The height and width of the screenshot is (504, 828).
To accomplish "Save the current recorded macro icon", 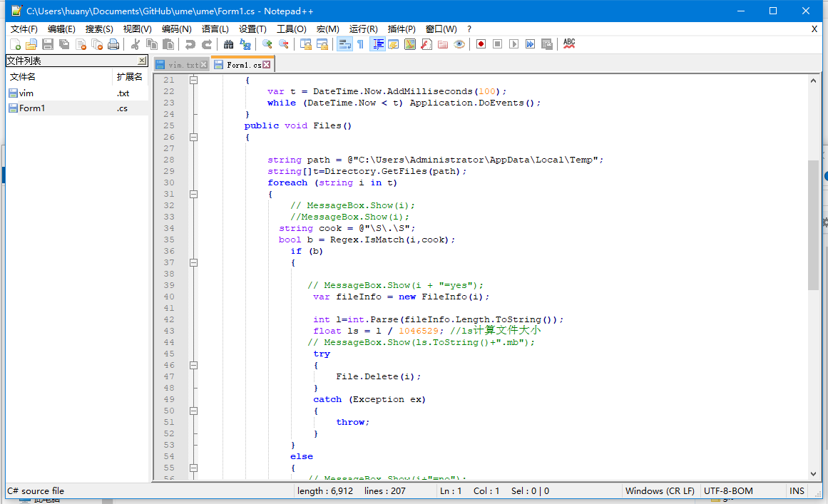I will click(546, 44).
